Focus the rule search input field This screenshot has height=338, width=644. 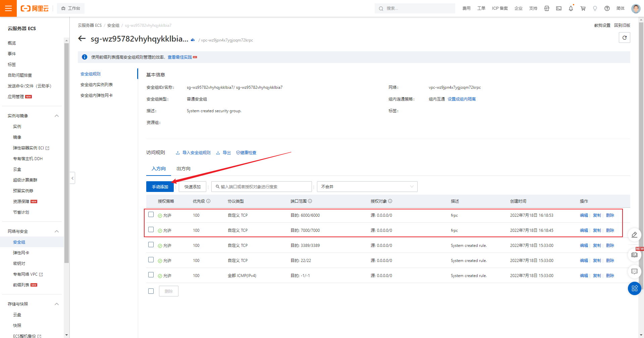tap(262, 187)
